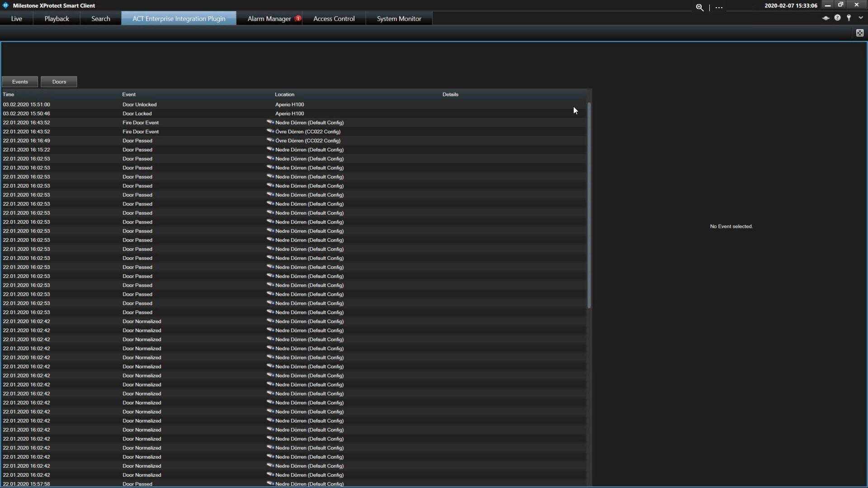
Task: Click the Details column header
Action: 450,94
